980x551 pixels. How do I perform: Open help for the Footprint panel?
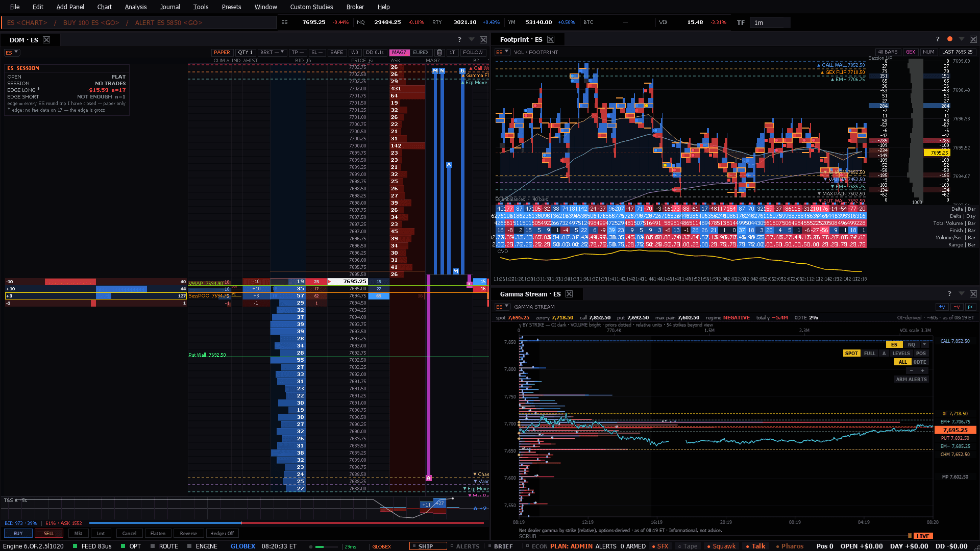point(937,39)
